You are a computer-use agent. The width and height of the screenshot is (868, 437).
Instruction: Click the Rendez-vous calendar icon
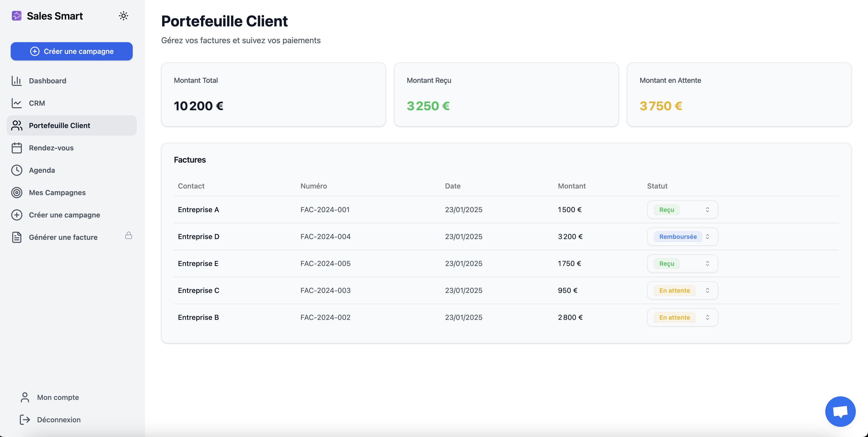pyautogui.click(x=17, y=148)
